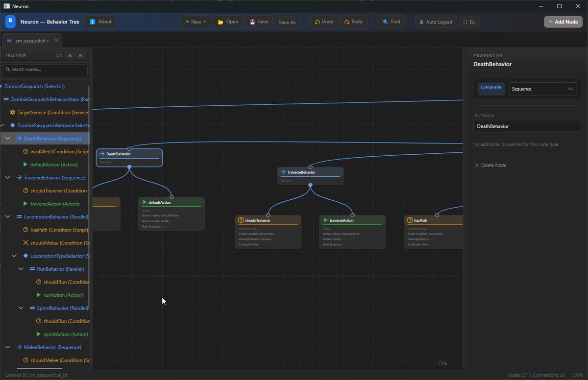Click the question icon beside hasPath in tree
The width and height of the screenshot is (588, 380).
tap(26, 230)
